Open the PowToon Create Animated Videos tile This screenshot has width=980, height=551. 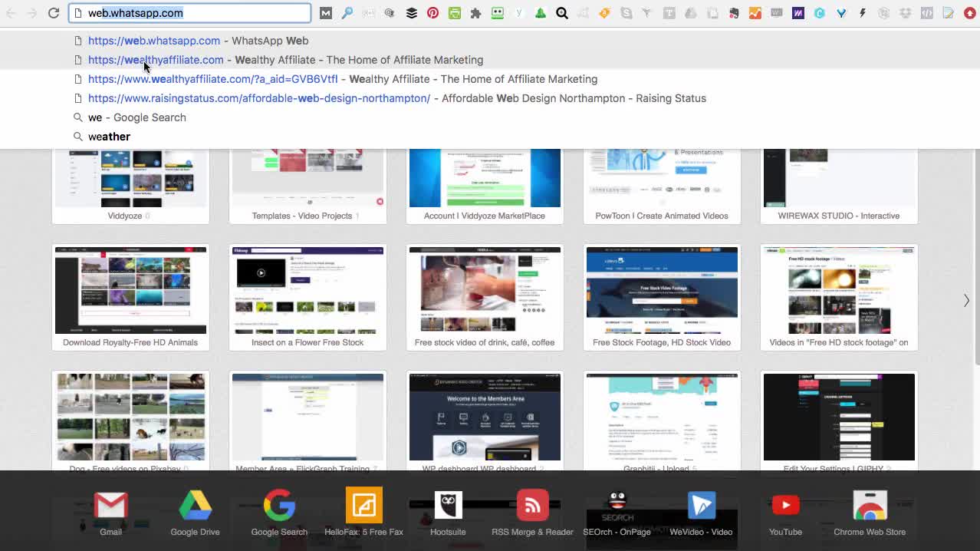pyautogui.click(x=662, y=186)
